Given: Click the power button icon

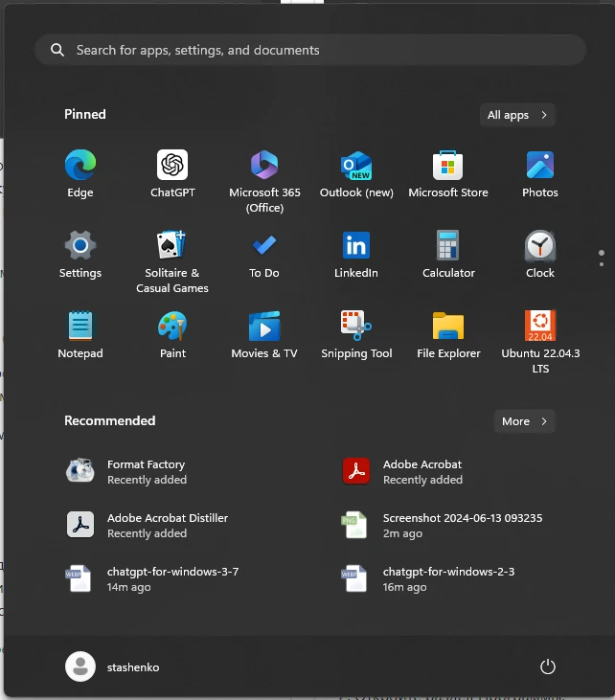Looking at the screenshot, I should point(548,666).
